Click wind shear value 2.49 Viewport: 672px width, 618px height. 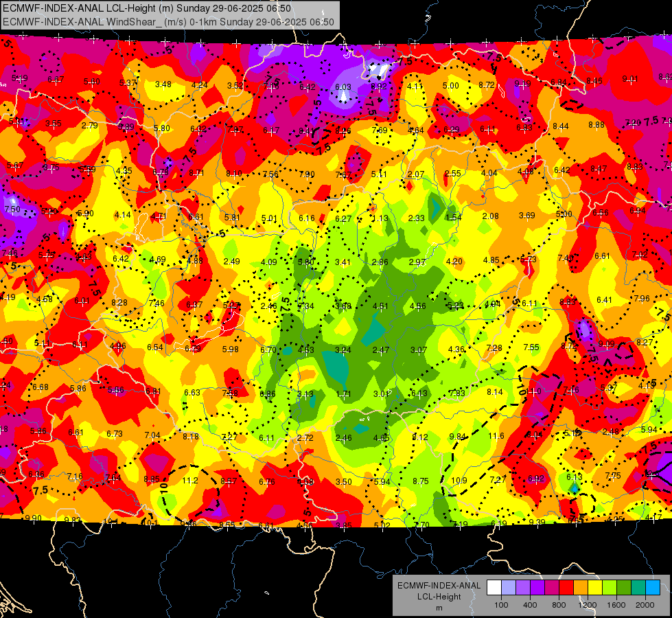(231, 261)
